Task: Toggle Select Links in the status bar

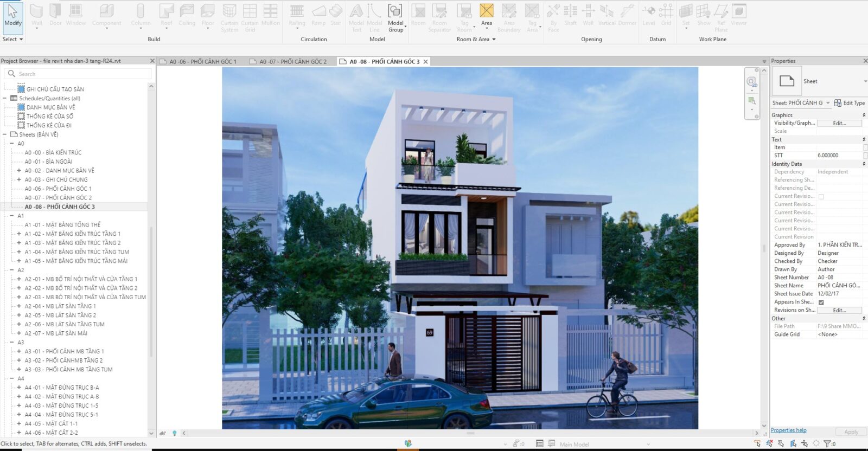Action: [757, 444]
